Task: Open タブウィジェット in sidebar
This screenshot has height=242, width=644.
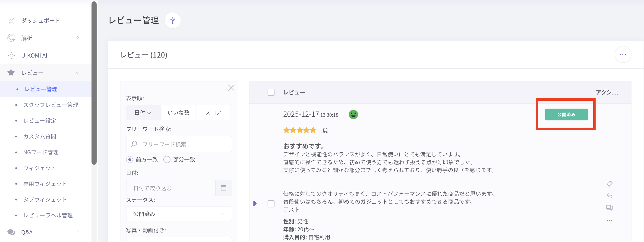Action: click(x=45, y=200)
